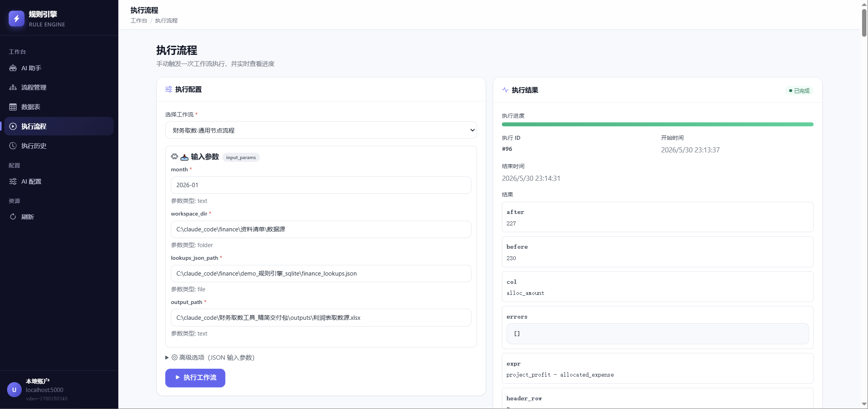
Task: Click the RULE ENGINE subtitle
Action: [47, 24]
